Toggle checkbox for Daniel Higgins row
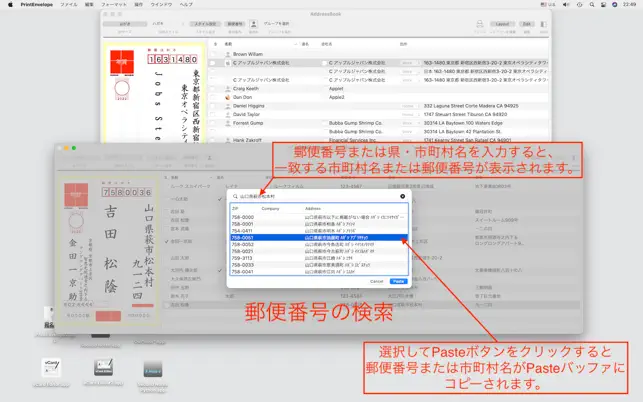This screenshot has height=402, width=643. (x=212, y=106)
